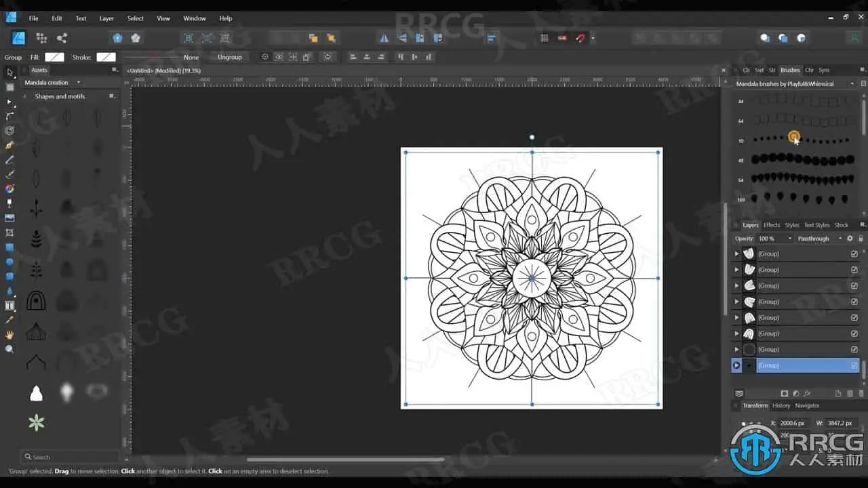The width and height of the screenshot is (868, 488).
Task: Switch to the History tab
Action: pos(781,405)
